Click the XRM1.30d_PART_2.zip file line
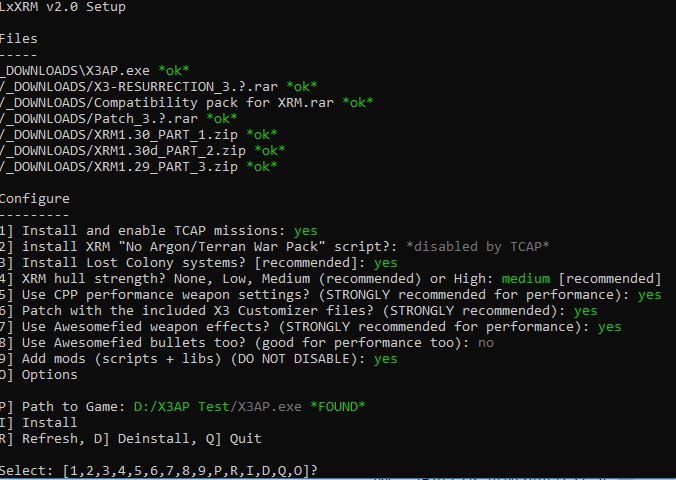 tap(142, 151)
